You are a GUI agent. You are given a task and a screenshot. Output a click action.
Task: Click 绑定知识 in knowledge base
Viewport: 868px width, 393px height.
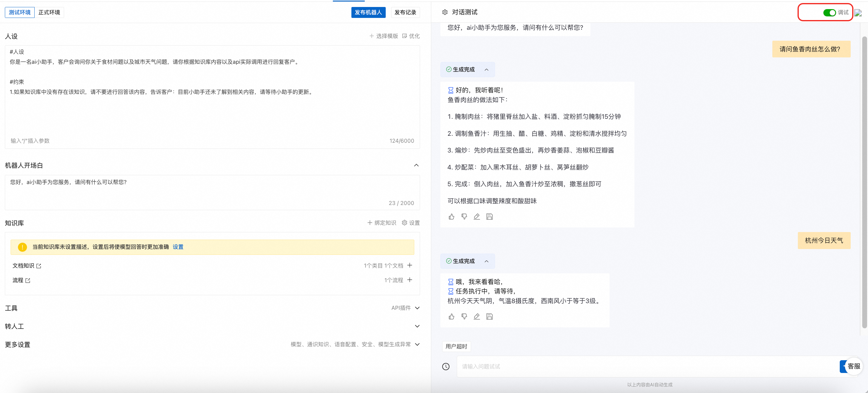point(382,223)
